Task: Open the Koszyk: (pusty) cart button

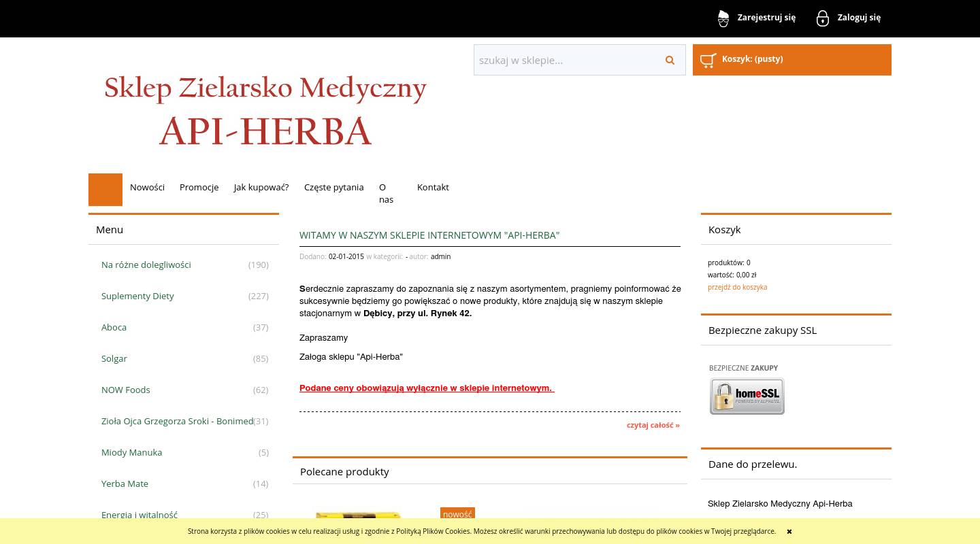Action: (x=792, y=60)
